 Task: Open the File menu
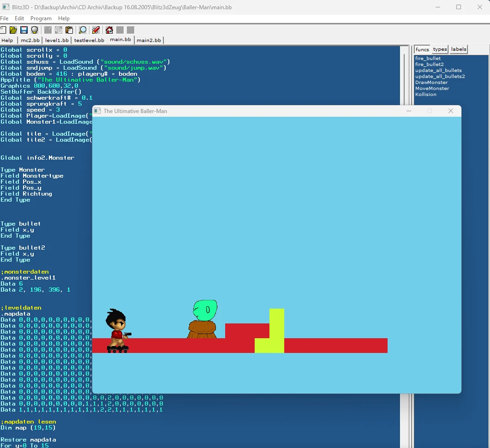[4, 18]
